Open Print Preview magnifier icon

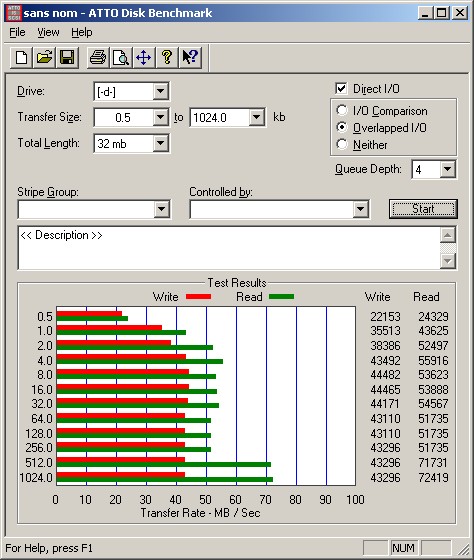[121, 57]
